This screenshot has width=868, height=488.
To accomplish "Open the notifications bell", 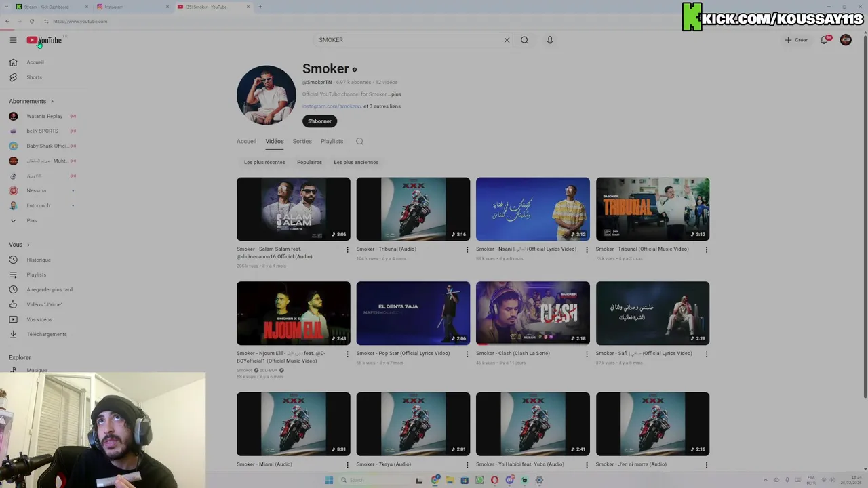I will (825, 40).
